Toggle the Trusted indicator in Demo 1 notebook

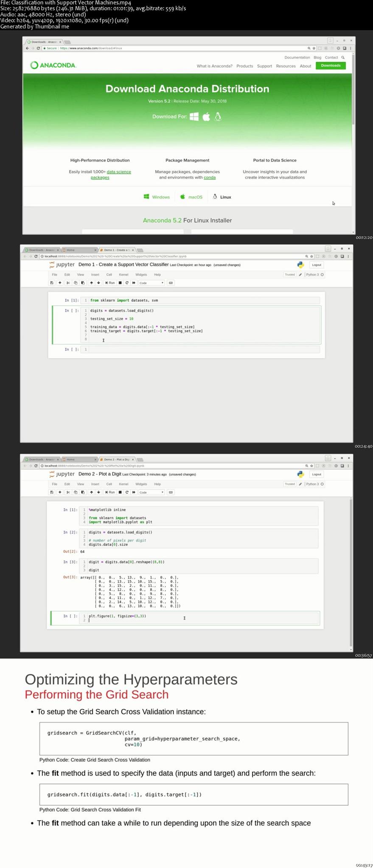(x=290, y=275)
